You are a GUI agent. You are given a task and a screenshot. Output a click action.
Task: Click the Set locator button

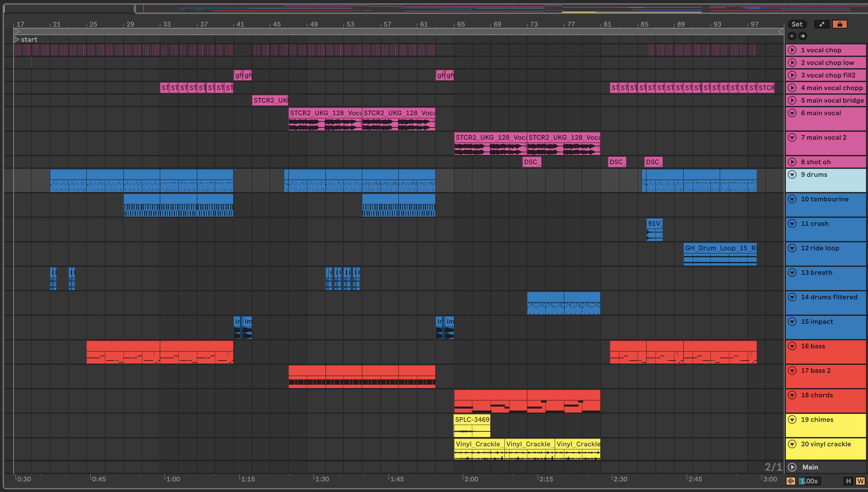[797, 24]
